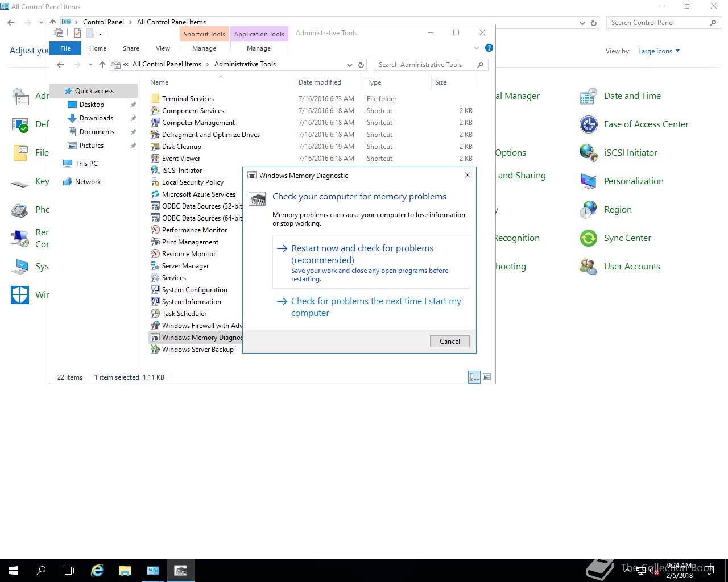Go back in the Explorer window
The height and width of the screenshot is (582, 728).
click(60, 65)
